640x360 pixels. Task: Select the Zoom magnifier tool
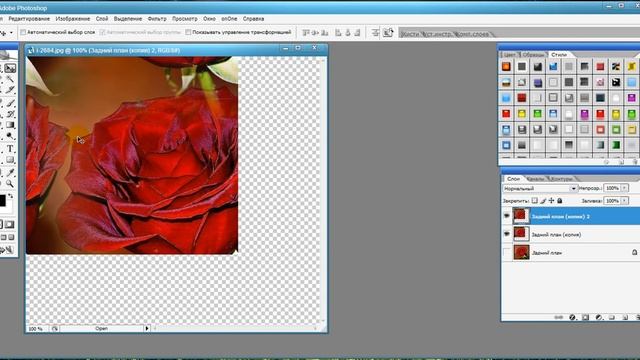pos(10,184)
